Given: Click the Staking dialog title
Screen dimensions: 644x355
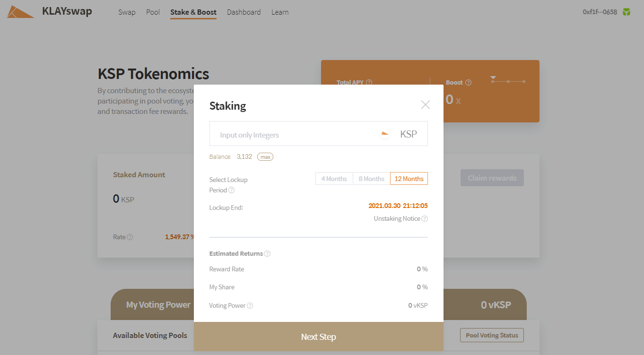Looking at the screenshot, I should [x=228, y=106].
